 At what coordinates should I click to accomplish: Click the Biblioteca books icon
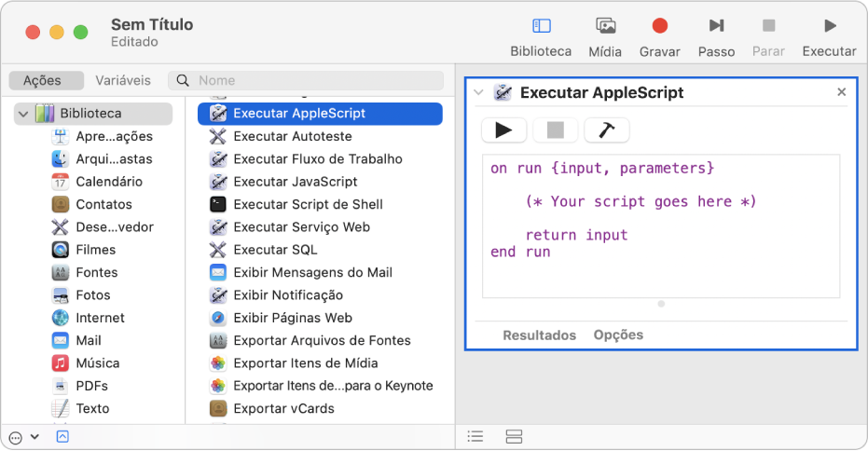click(45, 114)
